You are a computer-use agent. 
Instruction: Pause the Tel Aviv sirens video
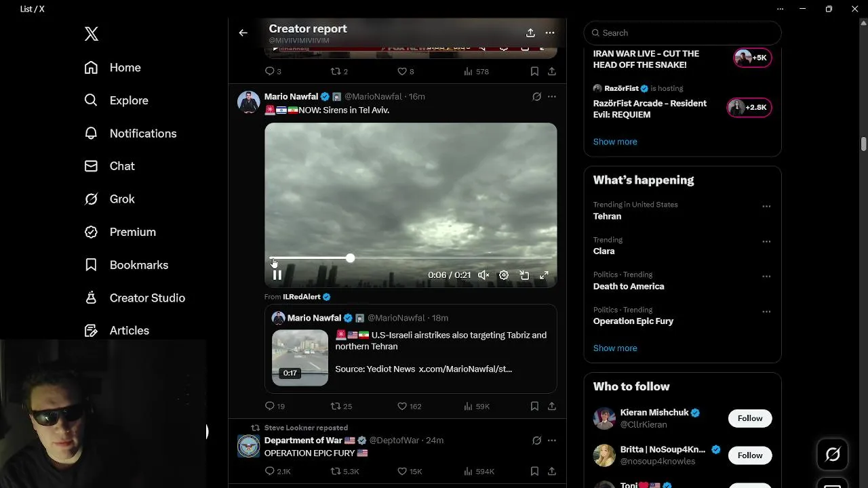(277, 275)
